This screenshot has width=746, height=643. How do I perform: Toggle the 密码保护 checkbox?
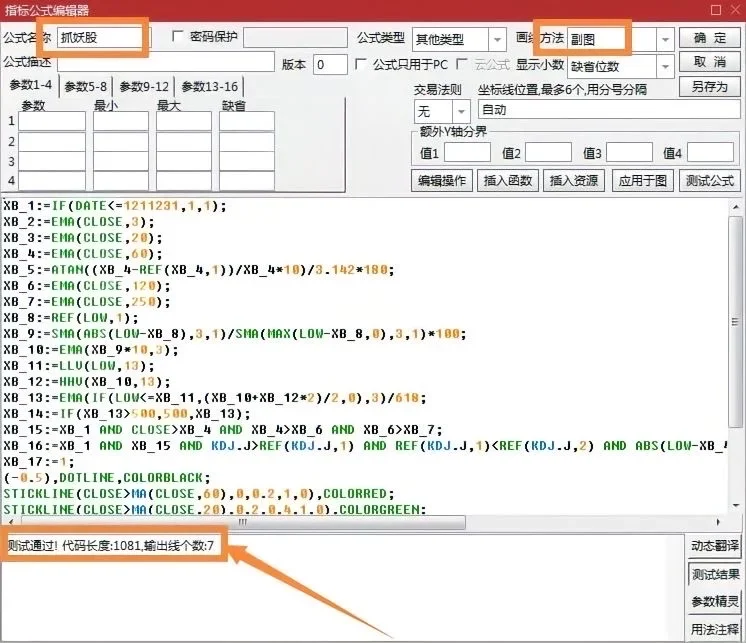pos(177,37)
